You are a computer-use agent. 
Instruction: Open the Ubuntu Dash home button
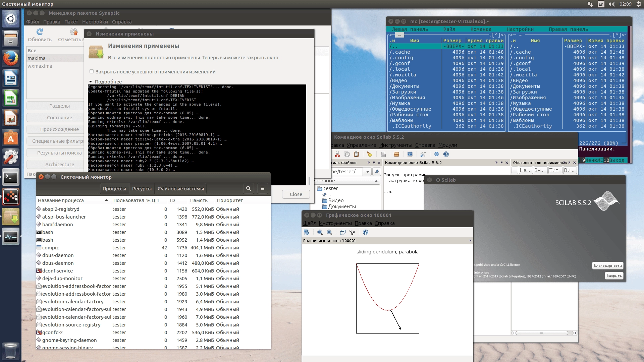click(11, 19)
